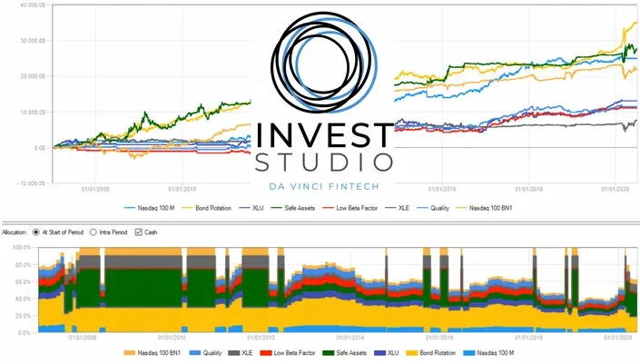The image size is (640, 364).
Task: Click 01/01/2010 on the line chart axis
Action: click(x=182, y=190)
